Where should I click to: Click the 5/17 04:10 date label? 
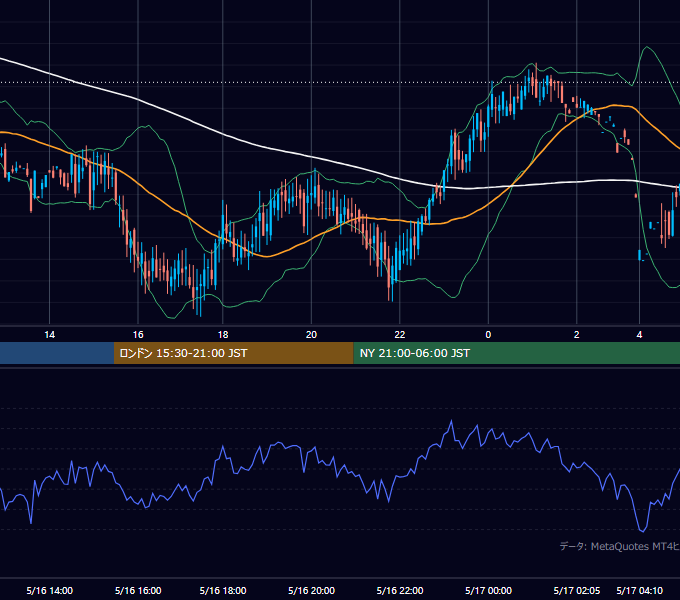[x=640, y=590]
